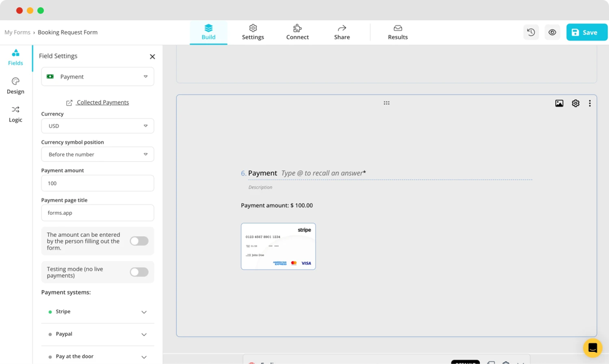Open payment field gear settings
This screenshot has height=364, width=609.
click(576, 103)
